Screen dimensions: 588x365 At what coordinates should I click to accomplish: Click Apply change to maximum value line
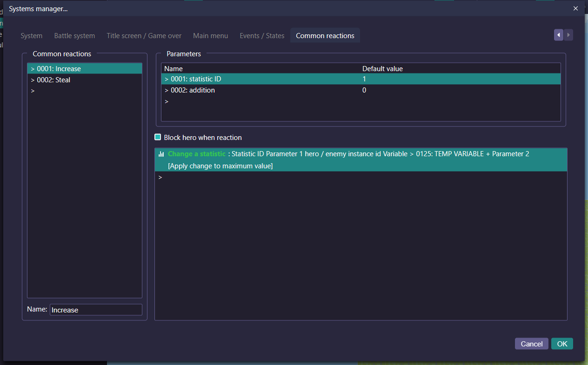220,166
